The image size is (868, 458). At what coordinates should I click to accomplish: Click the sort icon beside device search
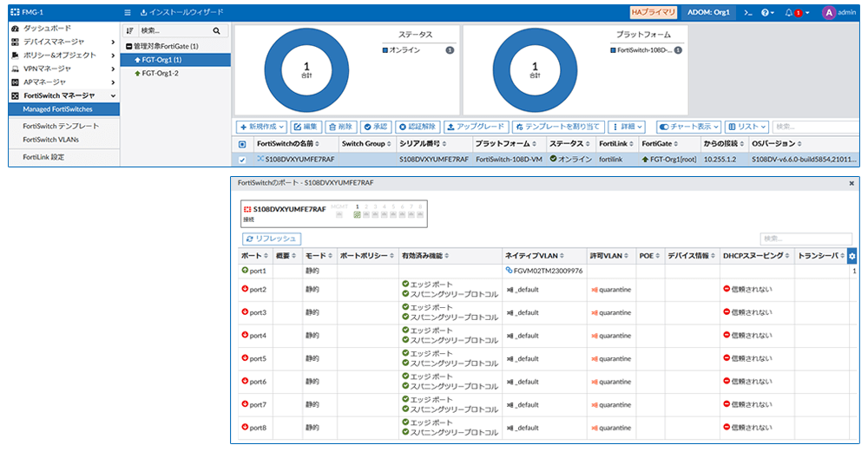[129, 31]
